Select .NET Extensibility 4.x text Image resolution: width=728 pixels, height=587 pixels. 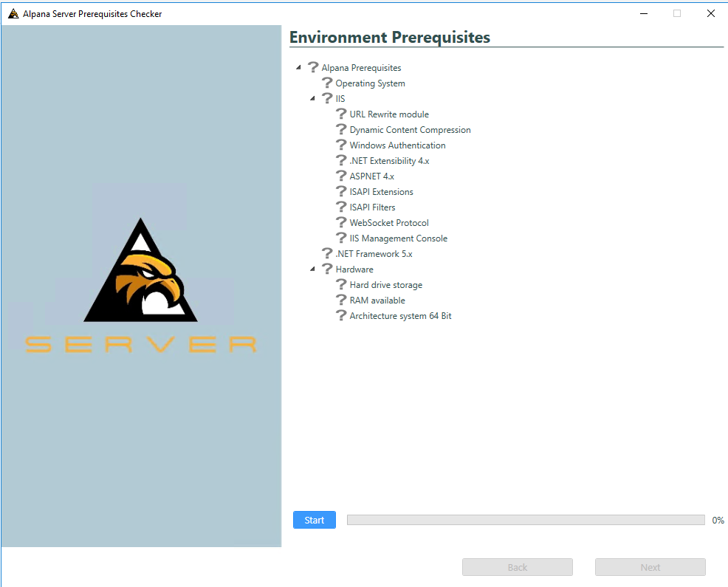pos(389,161)
